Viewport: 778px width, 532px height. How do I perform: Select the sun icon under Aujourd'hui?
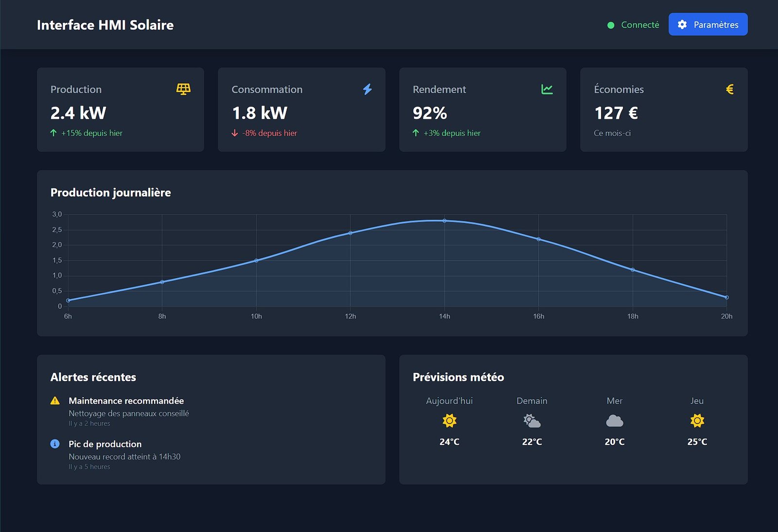click(449, 419)
